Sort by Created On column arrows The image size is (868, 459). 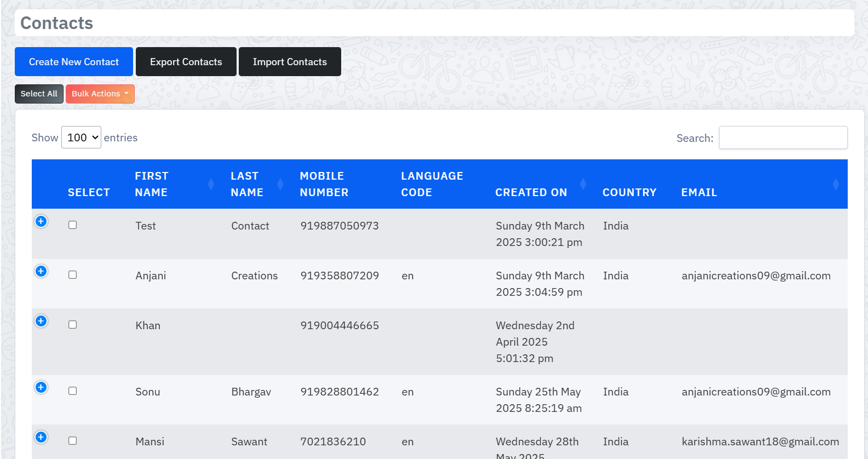point(583,184)
